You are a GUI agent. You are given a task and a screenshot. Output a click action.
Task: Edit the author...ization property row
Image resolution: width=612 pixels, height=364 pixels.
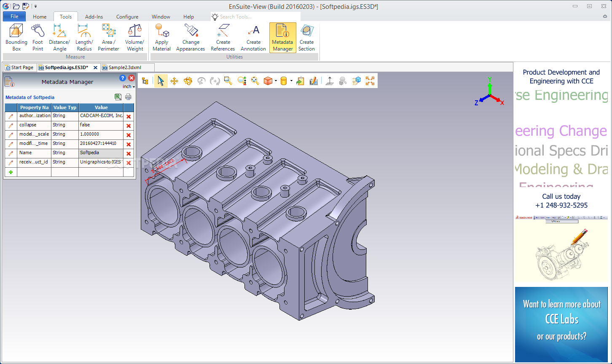tap(11, 117)
